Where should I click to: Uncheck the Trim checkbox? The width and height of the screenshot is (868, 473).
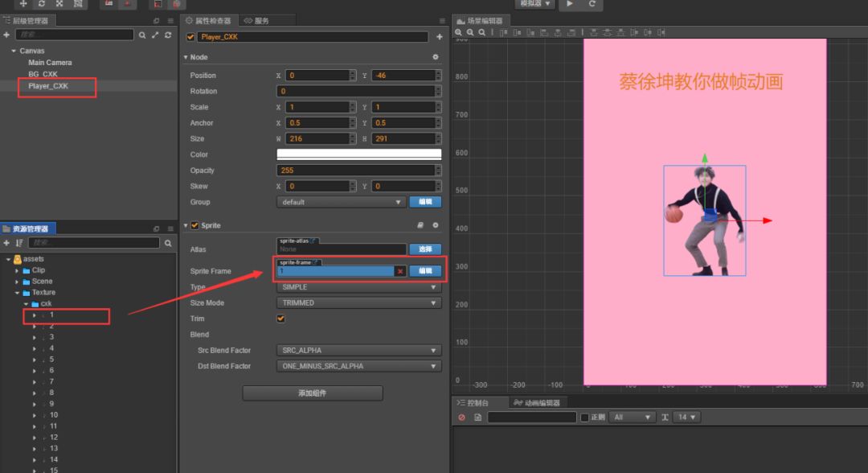point(280,319)
